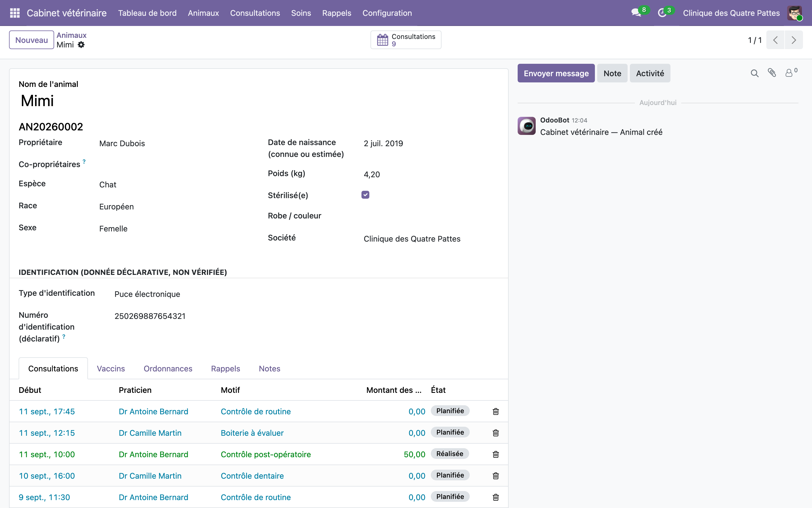Click the 9 sept., 11:30 date cell
This screenshot has height=508, width=812.
pos(44,497)
